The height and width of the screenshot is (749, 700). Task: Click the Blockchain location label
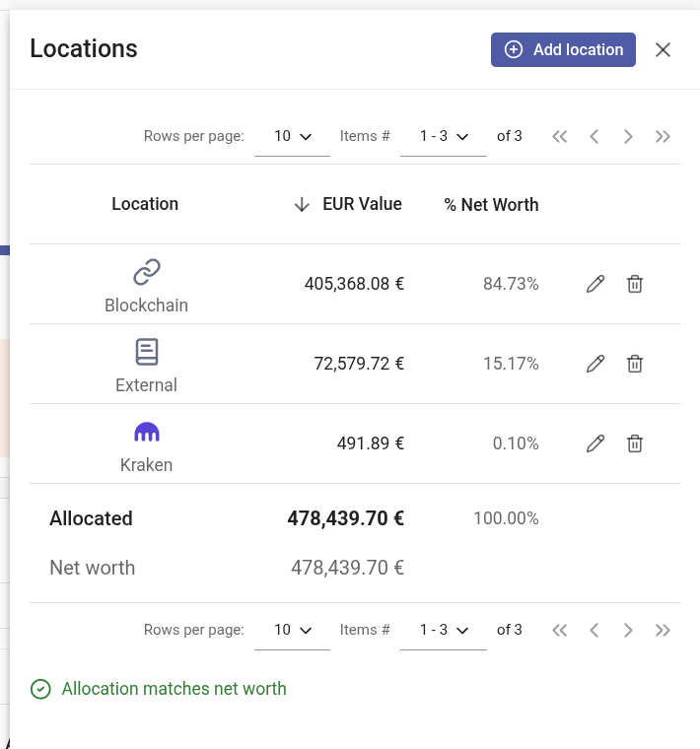146,306
